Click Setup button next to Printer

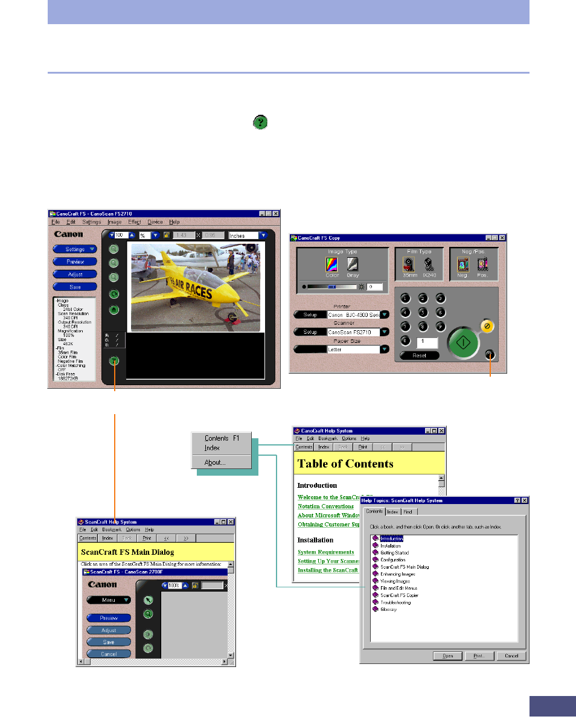tap(310, 315)
